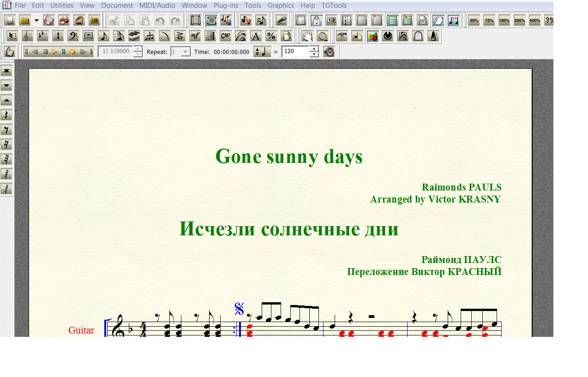Click the custom zoom ?% button

click(549, 20)
